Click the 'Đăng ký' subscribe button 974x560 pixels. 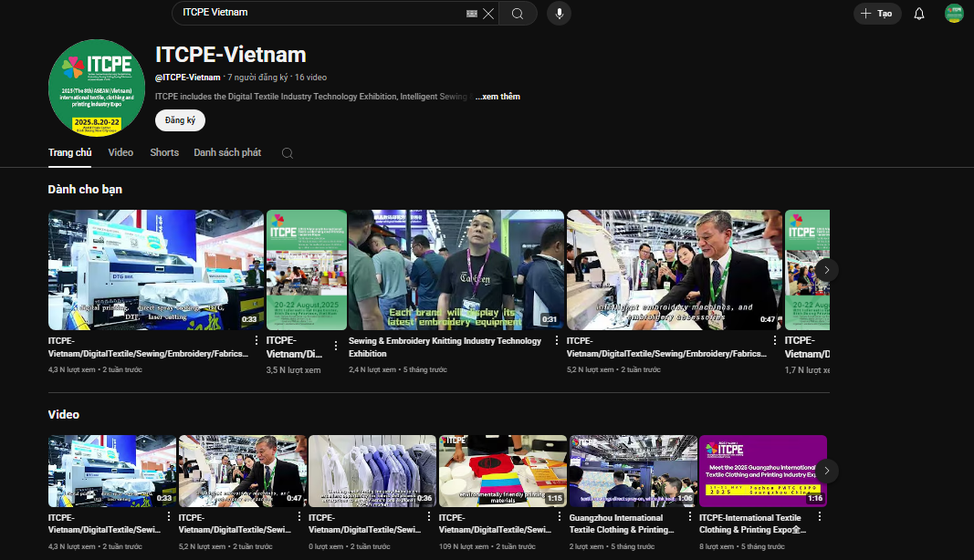(x=180, y=120)
